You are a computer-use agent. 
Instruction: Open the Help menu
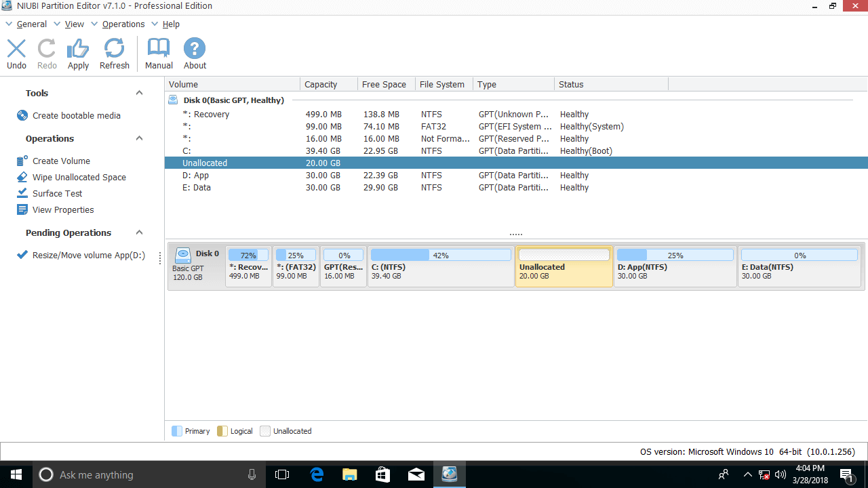point(171,24)
